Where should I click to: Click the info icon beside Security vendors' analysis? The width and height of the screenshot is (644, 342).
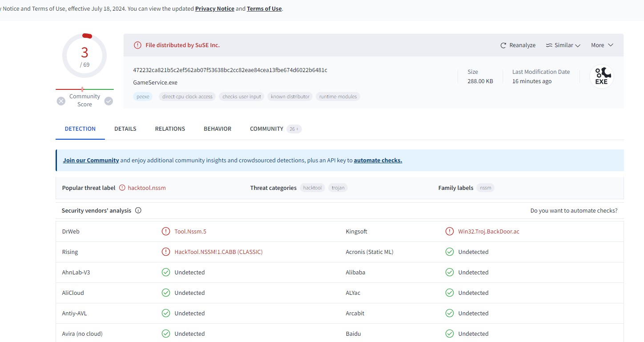pyautogui.click(x=138, y=210)
